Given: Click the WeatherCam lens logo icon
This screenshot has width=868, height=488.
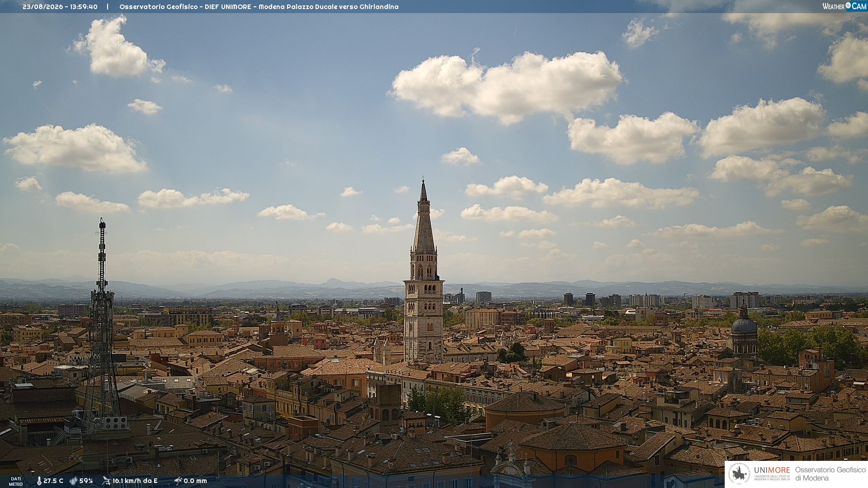Looking at the screenshot, I should (x=848, y=6).
